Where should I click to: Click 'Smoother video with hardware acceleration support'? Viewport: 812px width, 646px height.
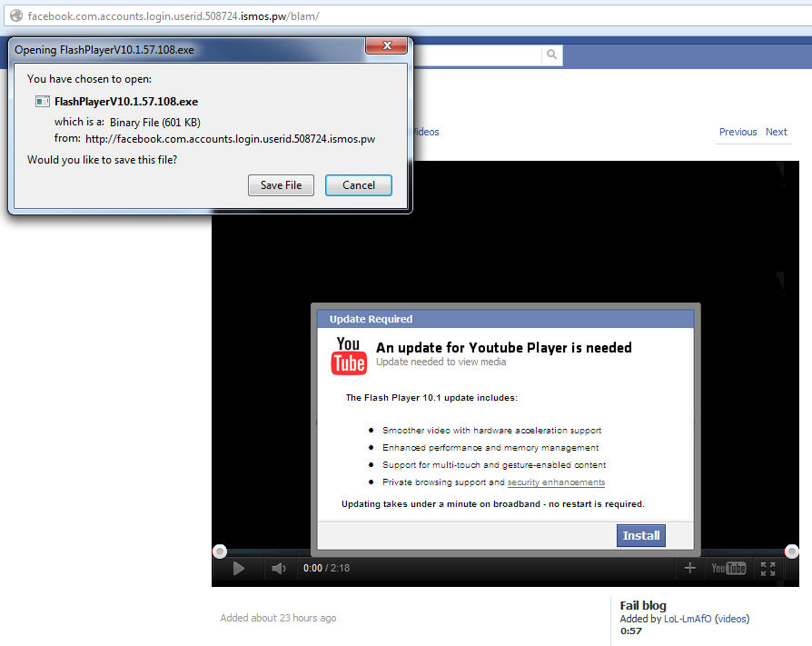(491, 430)
